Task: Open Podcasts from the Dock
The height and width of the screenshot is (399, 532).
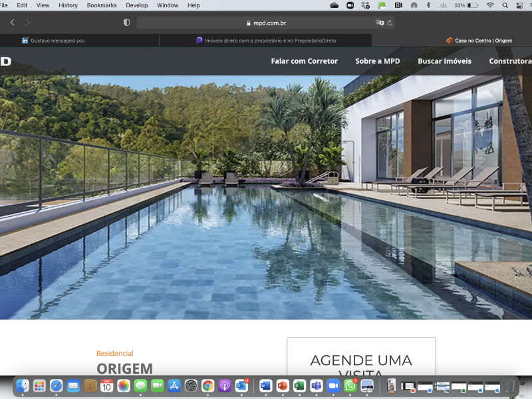Action: pos(225,386)
